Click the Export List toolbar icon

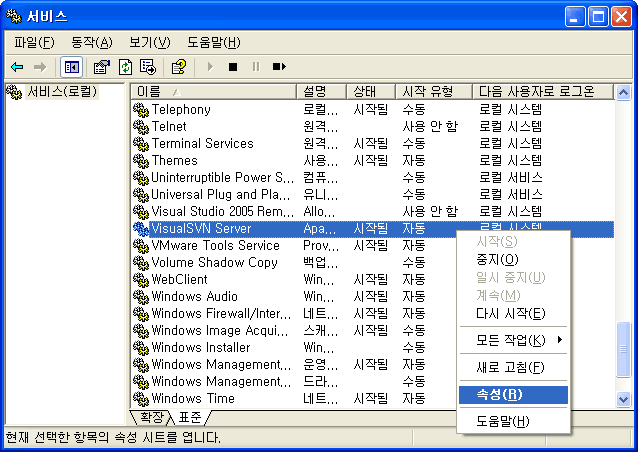[148, 67]
